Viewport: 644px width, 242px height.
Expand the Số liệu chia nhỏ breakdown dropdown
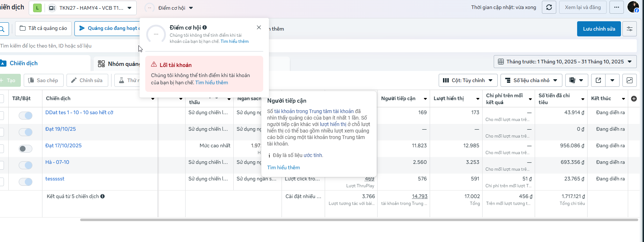coord(531,80)
